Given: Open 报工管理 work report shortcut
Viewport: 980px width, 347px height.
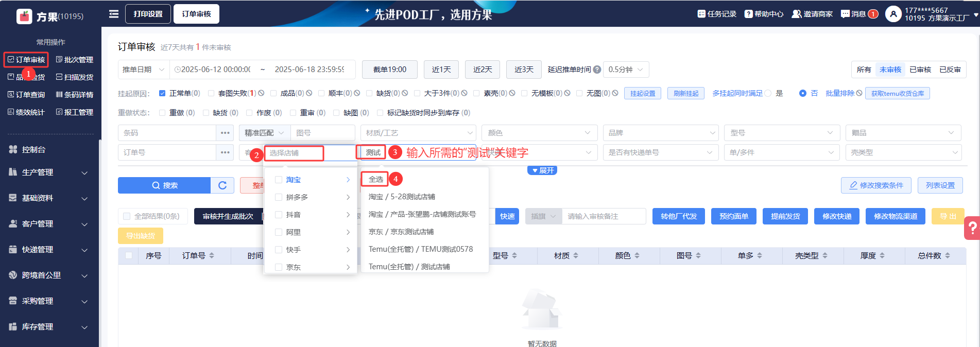Looking at the screenshot, I should 75,112.
